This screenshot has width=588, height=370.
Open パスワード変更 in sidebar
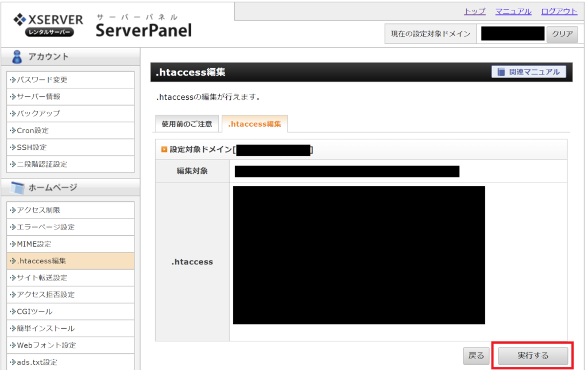[71, 80]
